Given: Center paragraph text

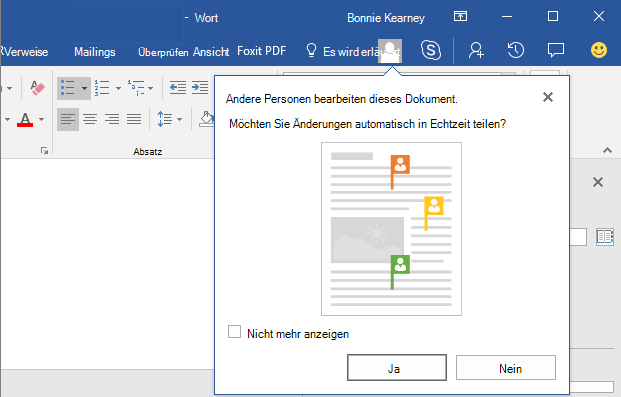Looking at the screenshot, I should (90, 119).
